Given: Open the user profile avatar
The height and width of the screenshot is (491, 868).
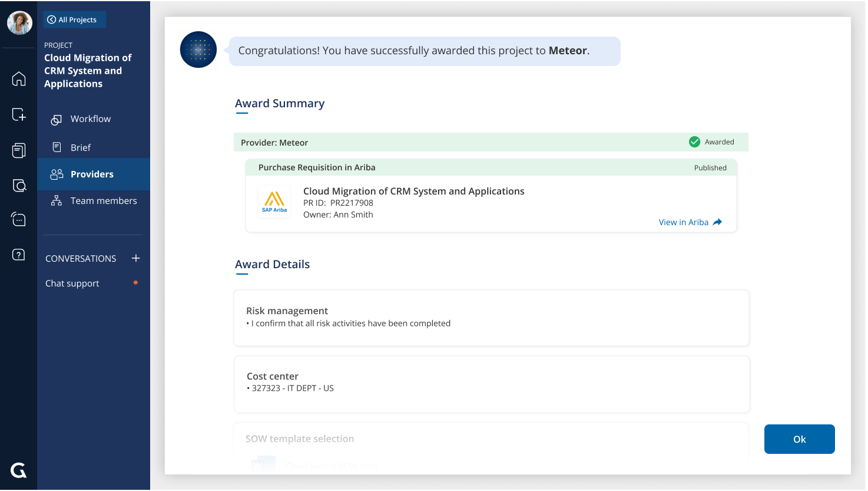Looking at the screenshot, I should click(x=19, y=23).
